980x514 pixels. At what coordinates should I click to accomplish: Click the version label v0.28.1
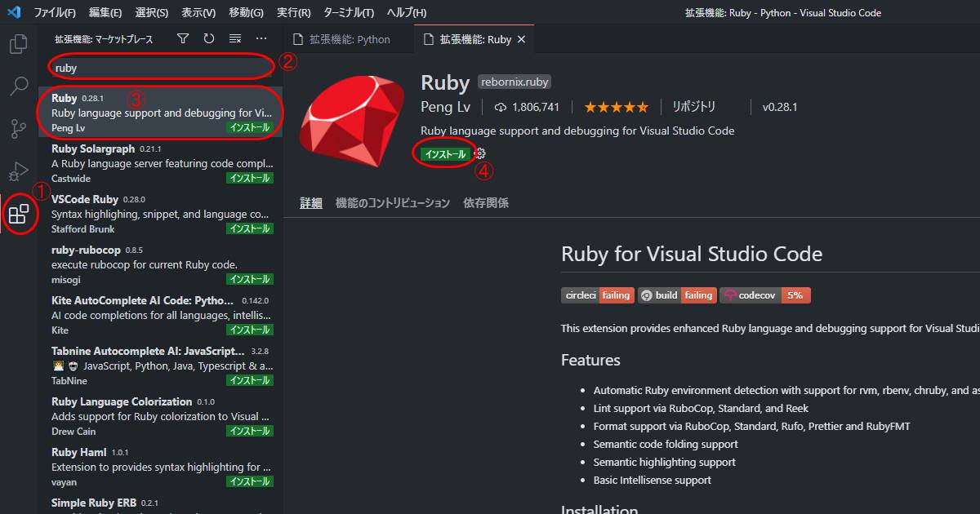[780, 107]
